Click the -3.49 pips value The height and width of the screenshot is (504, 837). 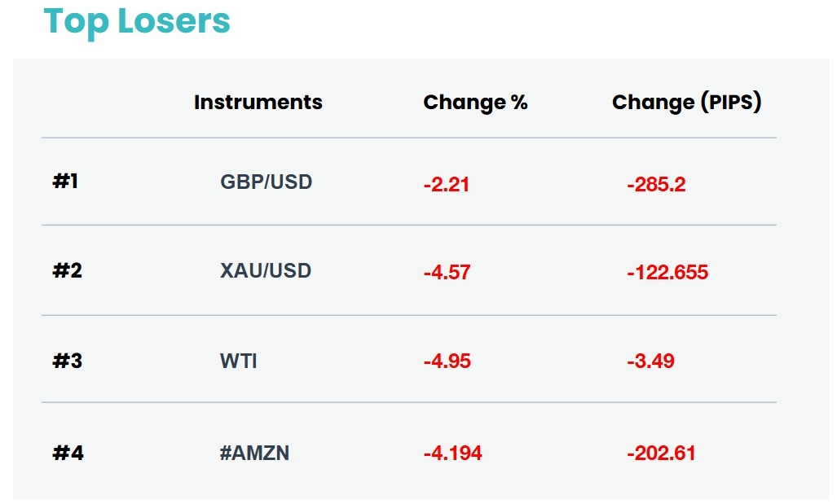coord(650,361)
